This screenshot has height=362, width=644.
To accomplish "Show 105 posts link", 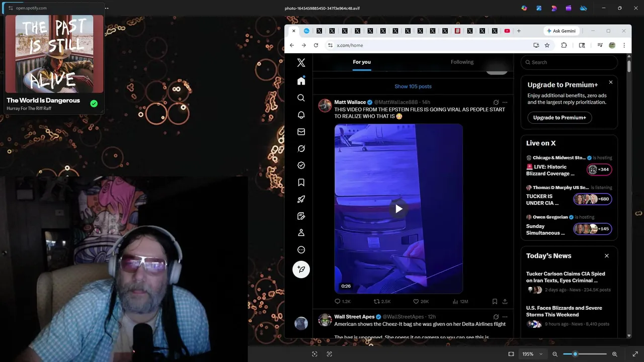I will click(x=413, y=86).
